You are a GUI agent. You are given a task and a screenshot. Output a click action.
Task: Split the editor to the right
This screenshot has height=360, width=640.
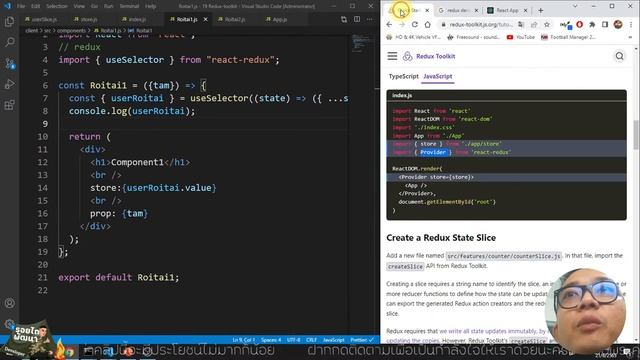tap(357, 19)
